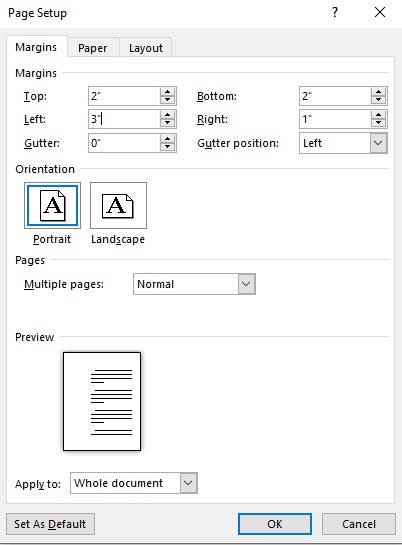The image size is (402, 545).
Task: Increase Left margin with up arrow
Action: point(167,115)
